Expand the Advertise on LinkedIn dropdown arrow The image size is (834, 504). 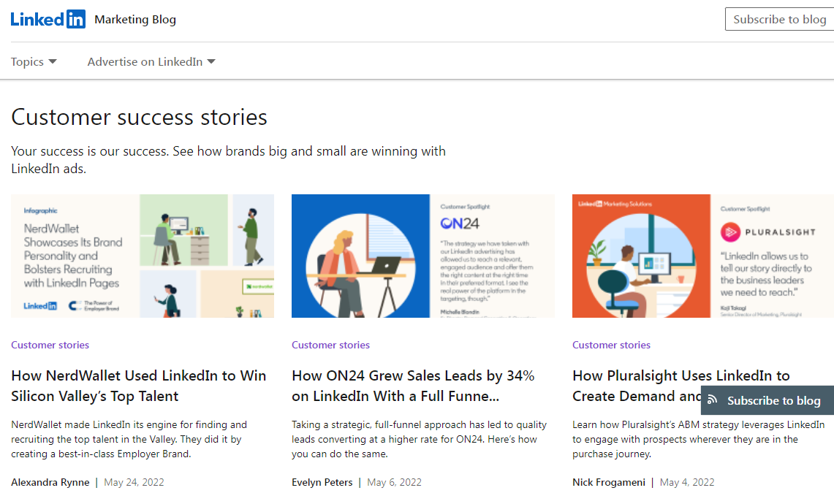coord(211,62)
